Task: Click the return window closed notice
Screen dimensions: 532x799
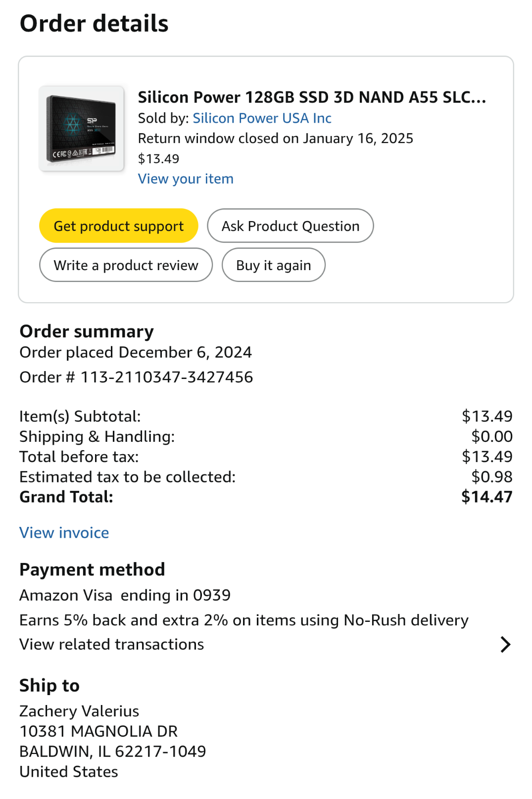Action: point(275,139)
